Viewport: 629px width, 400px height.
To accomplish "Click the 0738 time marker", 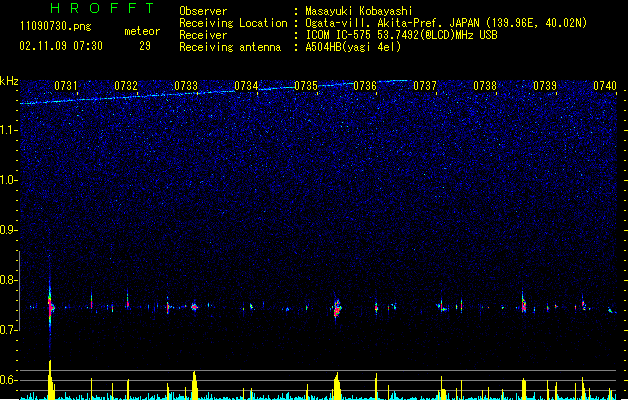I will pyautogui.click(x=485, y=86).
